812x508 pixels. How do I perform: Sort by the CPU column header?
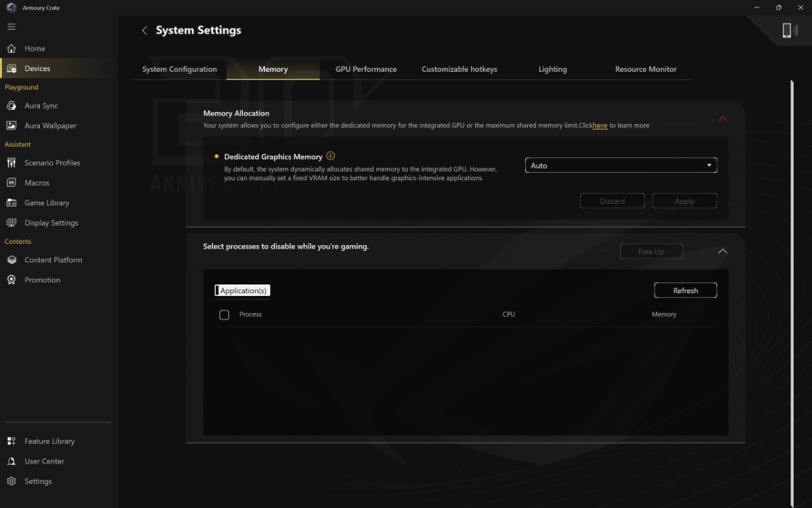pos(509,314)
